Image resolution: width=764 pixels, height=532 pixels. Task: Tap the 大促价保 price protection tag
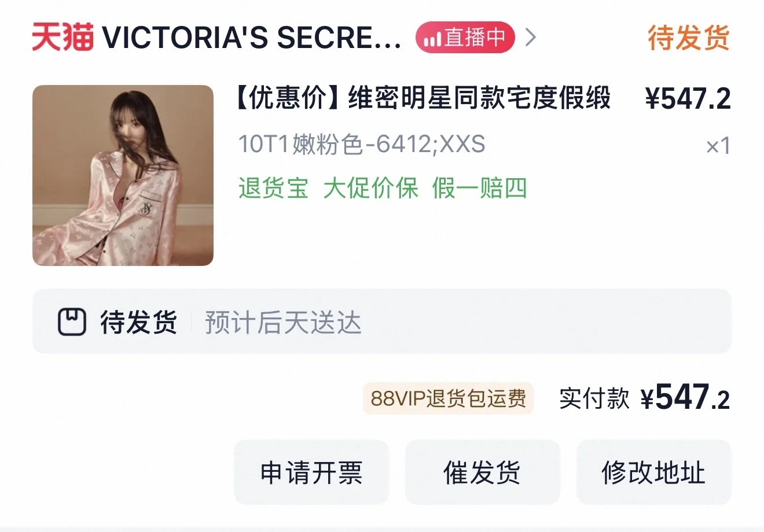pos(370,189)
